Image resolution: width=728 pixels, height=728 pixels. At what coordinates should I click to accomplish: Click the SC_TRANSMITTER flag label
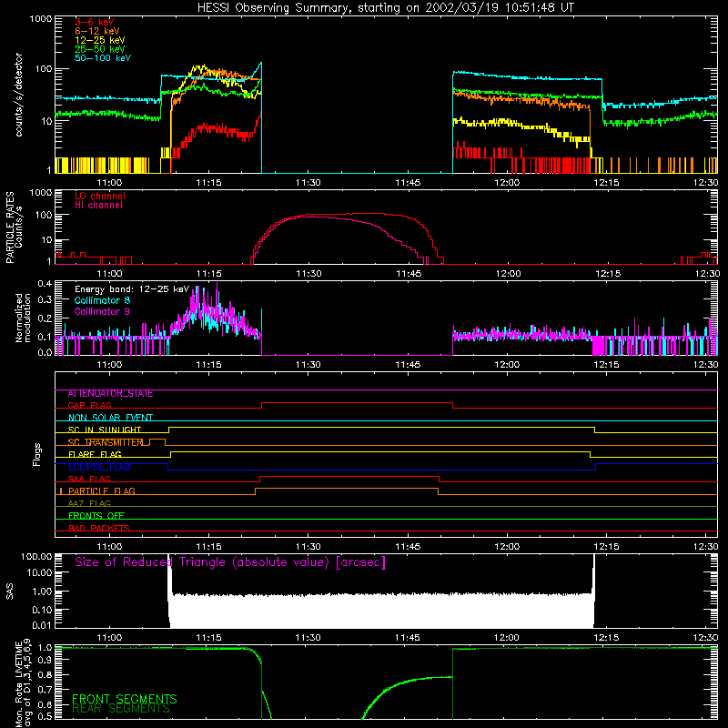point(106,442)
